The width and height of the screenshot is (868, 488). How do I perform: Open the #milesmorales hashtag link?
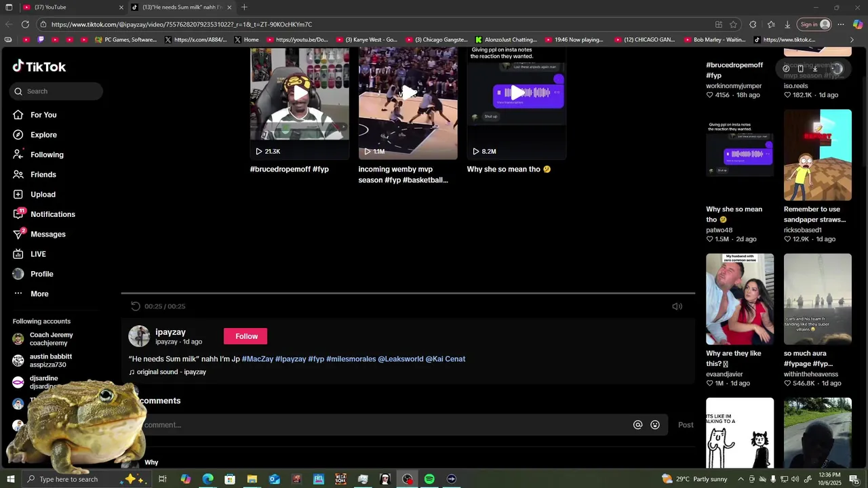(x=351, y=359)
